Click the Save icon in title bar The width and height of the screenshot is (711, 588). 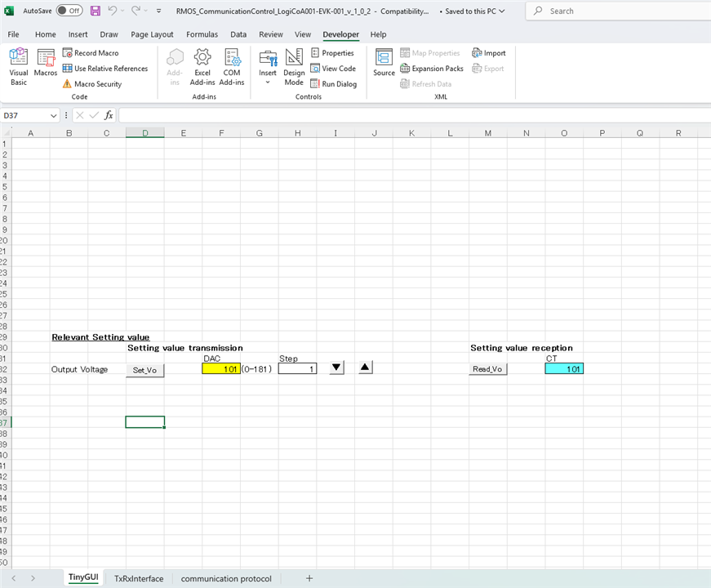tap(96, 11)
